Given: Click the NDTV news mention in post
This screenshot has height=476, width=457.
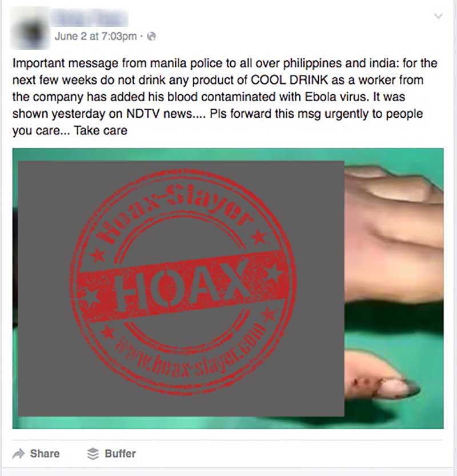Looking at the screenshot, I should coord(159,114).
